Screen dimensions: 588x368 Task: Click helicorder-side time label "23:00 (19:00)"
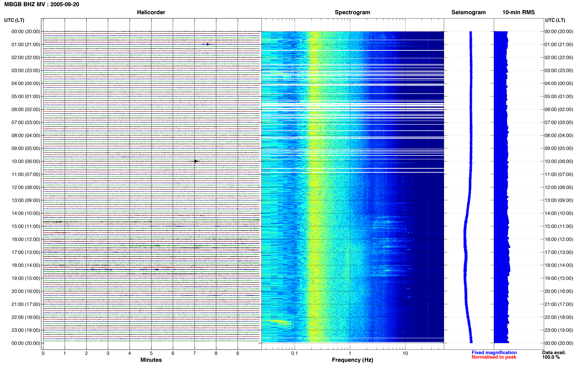26,330
